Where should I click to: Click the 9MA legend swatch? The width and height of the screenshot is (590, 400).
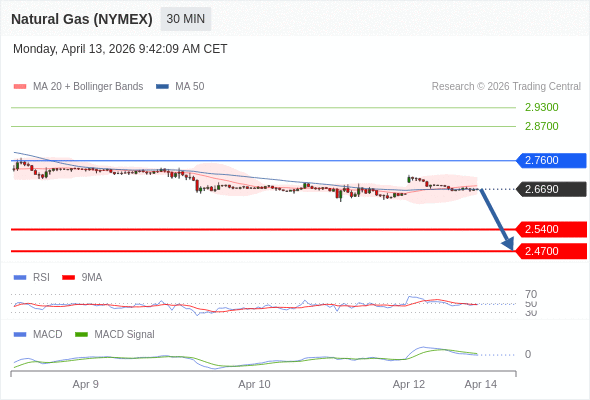coord(68,278)
